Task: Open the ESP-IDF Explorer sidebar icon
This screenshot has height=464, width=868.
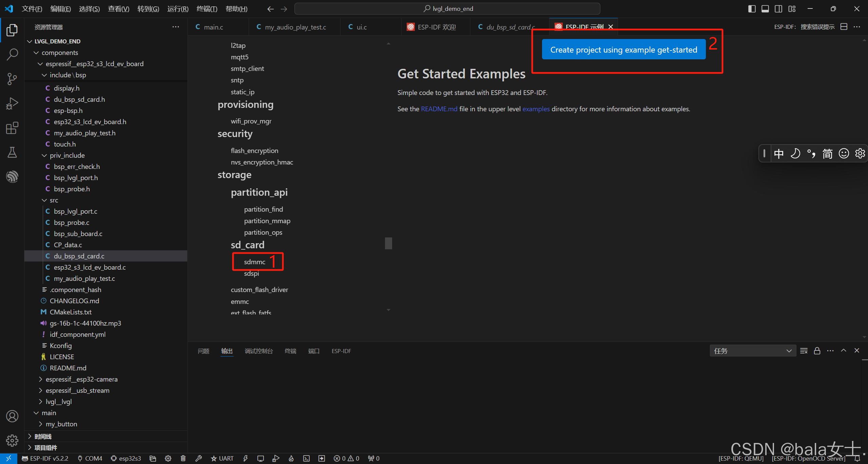Action: tap(12, 177)
